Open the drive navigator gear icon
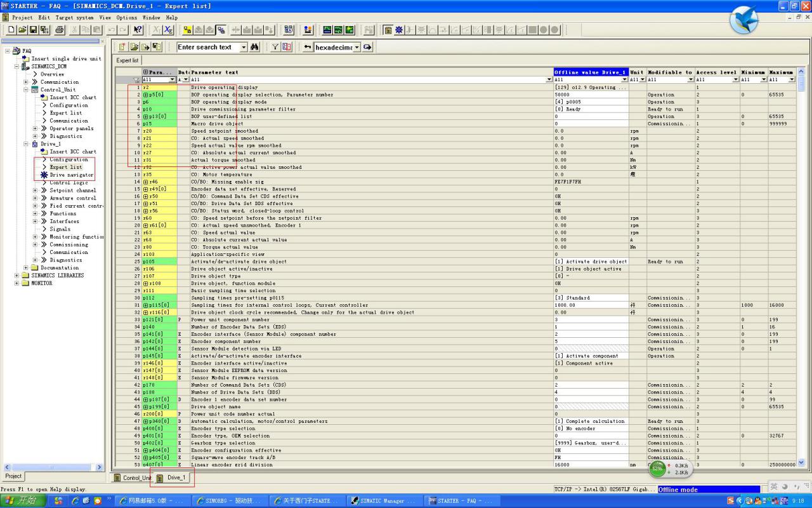Viewport: 812px width, 508px height. (398, 30)
